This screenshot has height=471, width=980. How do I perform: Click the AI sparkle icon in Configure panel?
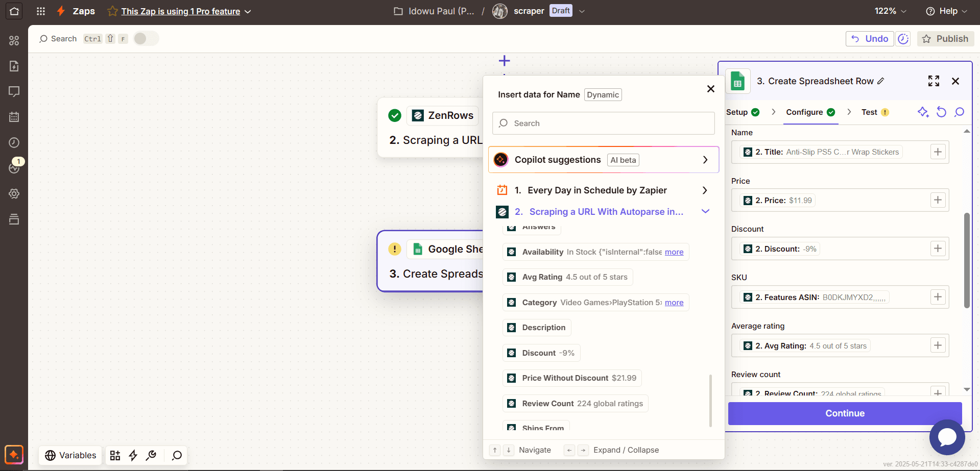click(x=923, y=112)
